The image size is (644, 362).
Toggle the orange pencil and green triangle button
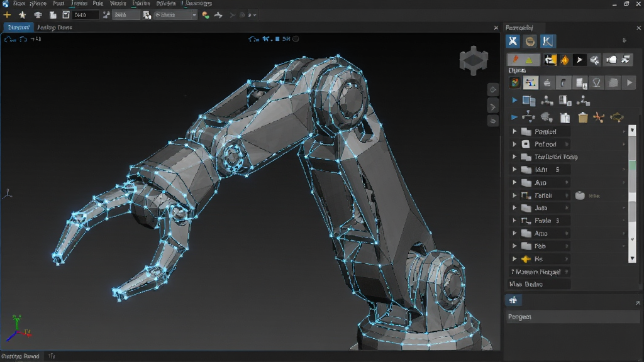coord(523,60)
